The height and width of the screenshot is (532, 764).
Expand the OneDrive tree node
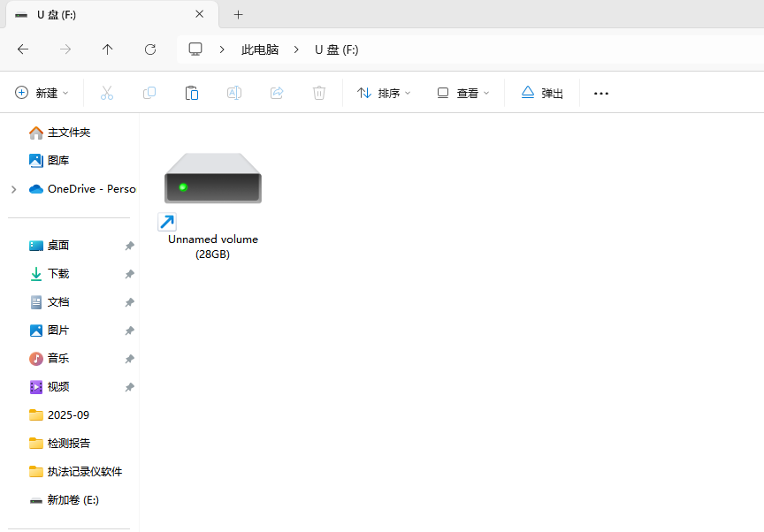pyautogui.click(x=13, y=189)
